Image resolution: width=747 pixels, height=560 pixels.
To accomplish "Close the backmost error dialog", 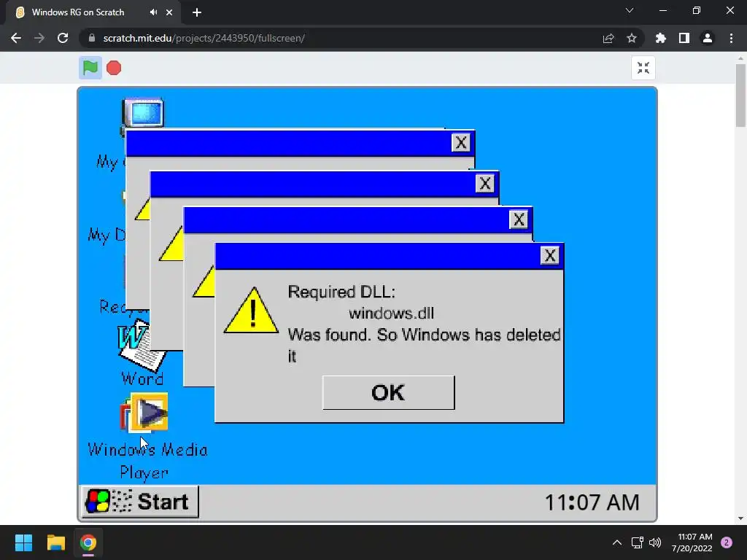I will (461, 142).
